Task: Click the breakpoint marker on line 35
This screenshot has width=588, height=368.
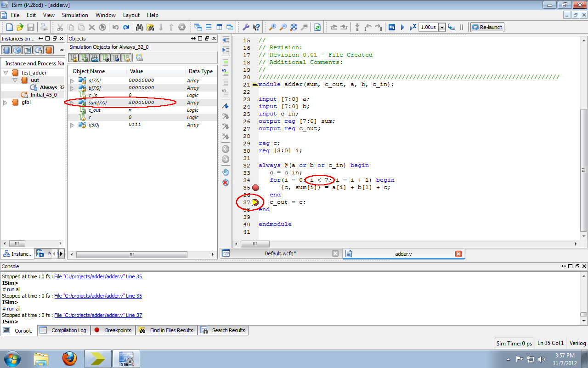Action: pyautogui.click(x=255, y=187)
